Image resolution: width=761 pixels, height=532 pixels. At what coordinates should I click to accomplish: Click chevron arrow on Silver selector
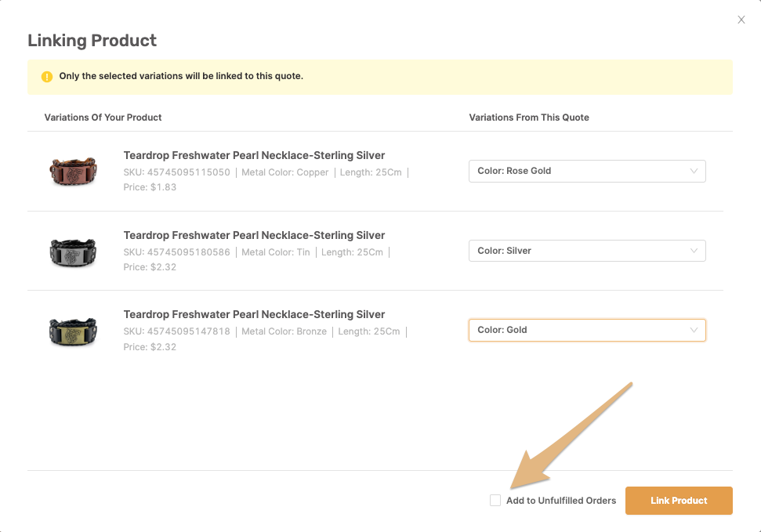coord(694,251)
